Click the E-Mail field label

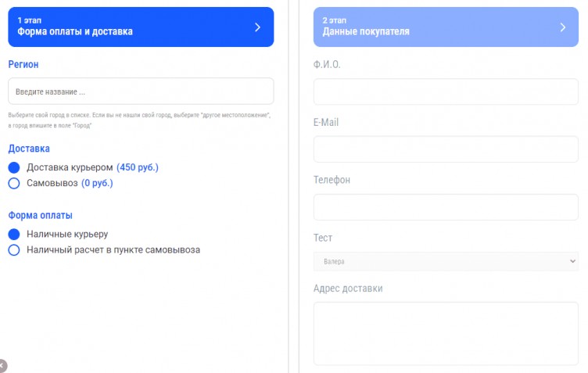tap(326, 122)
